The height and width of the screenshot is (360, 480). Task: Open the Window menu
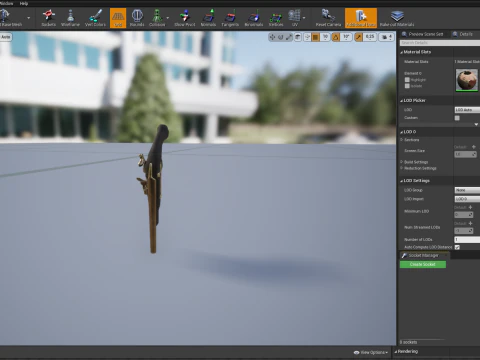(x=6, y=3)
